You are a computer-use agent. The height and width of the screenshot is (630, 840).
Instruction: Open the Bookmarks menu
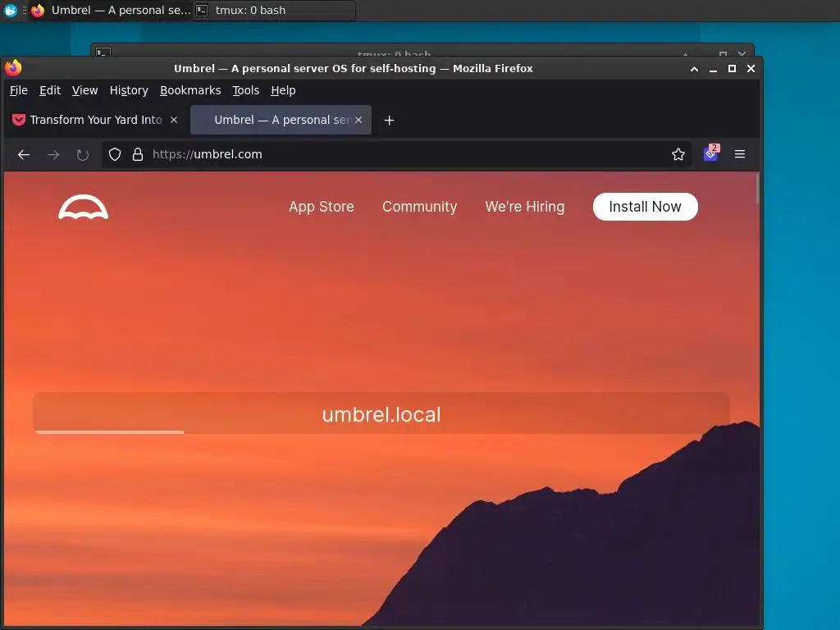[x=190, y=90]
